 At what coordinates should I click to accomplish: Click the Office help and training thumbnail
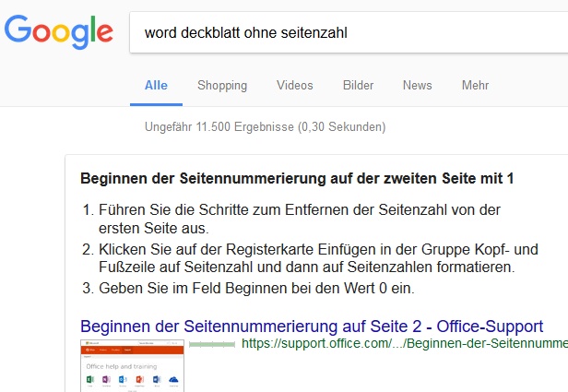pos(132,365)
